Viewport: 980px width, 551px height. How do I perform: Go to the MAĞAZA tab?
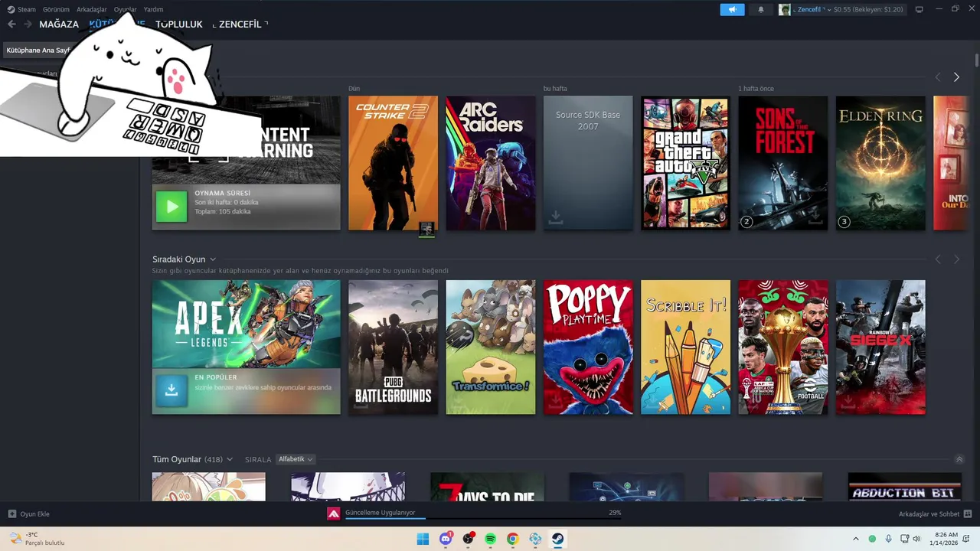59,24
